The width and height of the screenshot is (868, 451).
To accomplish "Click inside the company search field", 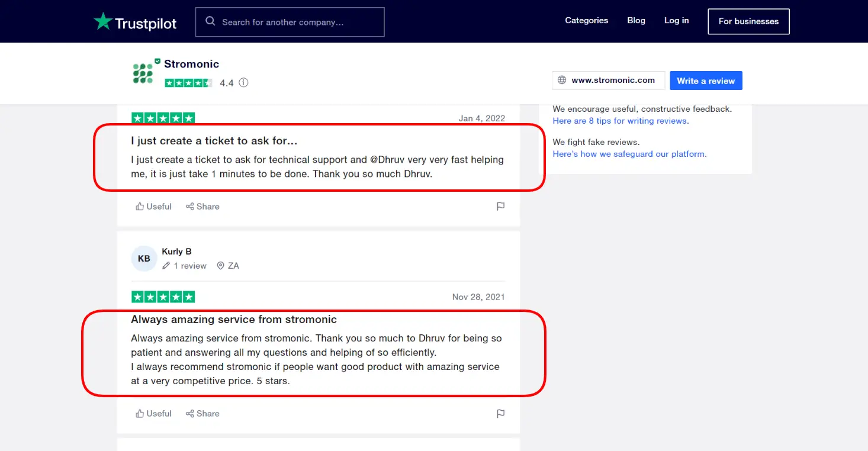I will pos(290,22).
